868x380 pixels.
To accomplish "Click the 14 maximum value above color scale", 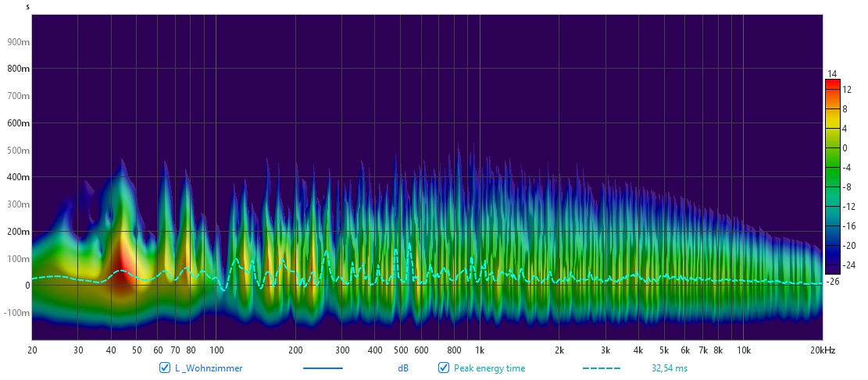I will [x=832, y=74].
